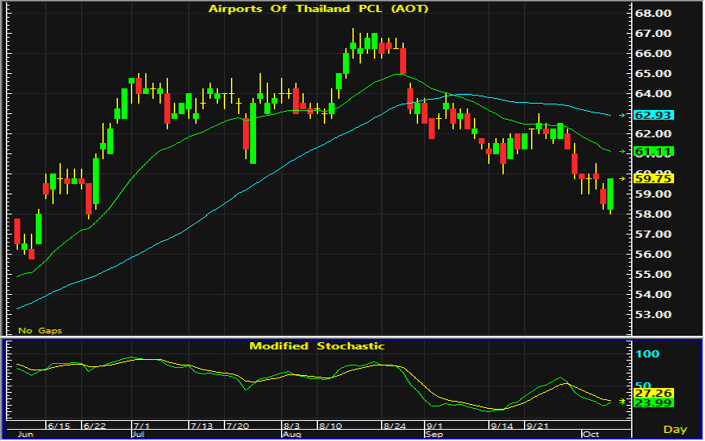This screenshot has height=441, width=705.
Task: Click the Airports Of Thailand PCL (AOT) title
Action: point(318,9)
